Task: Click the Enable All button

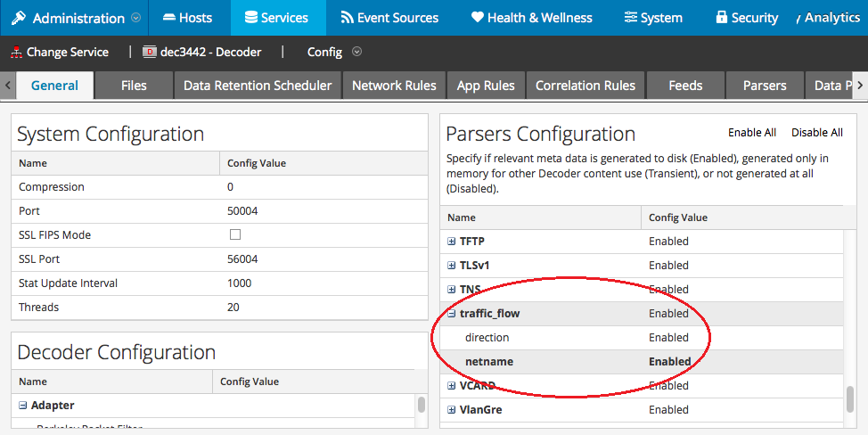Action: tap(751, 133)
